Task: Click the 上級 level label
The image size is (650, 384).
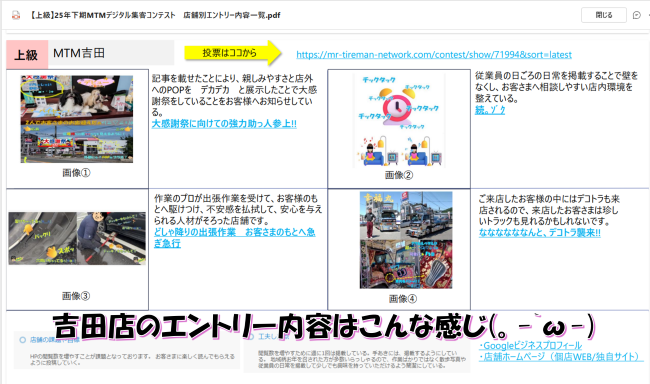Action: [x=27, y=54]
